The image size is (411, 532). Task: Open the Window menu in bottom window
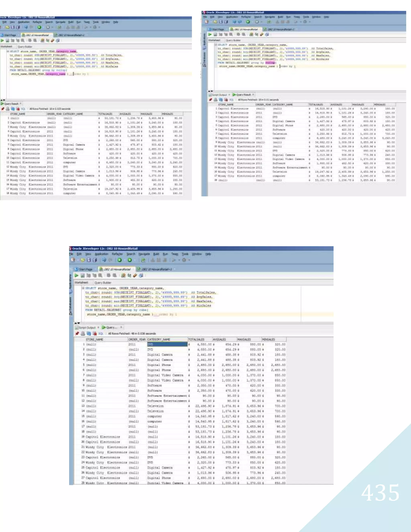(197, 254)
